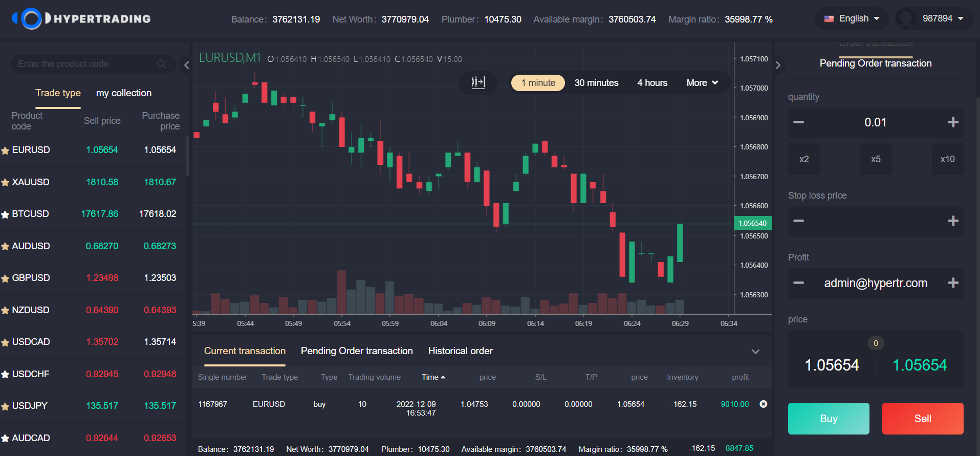Click the HyperTrading logo icon
This screenshot has width=980, height=456.
31,19
